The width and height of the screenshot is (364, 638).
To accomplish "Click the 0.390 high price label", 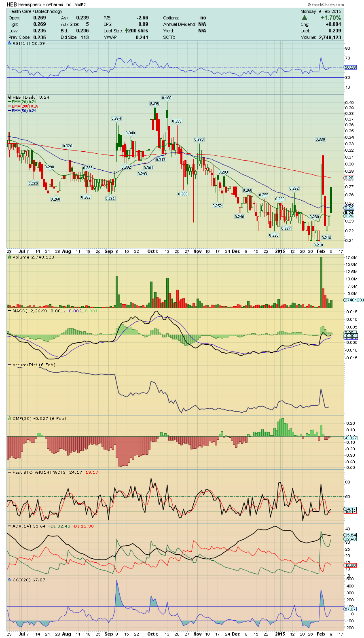I will tap(154, 104).
